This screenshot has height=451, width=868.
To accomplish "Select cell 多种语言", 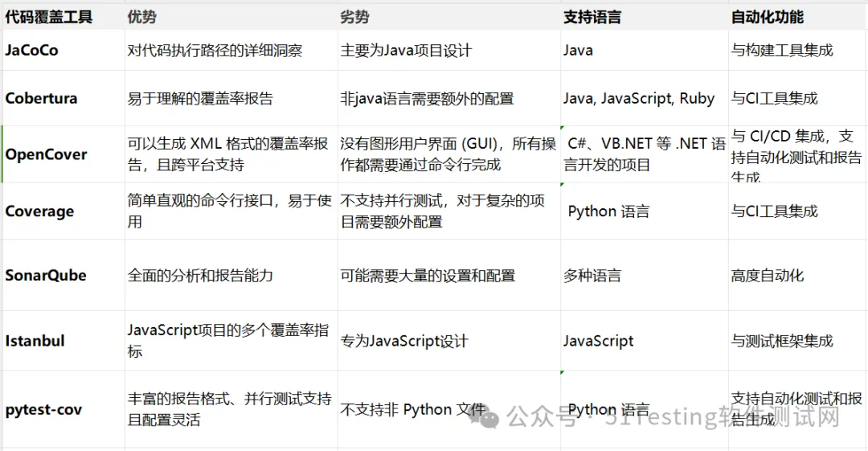I will coord(645,275).
